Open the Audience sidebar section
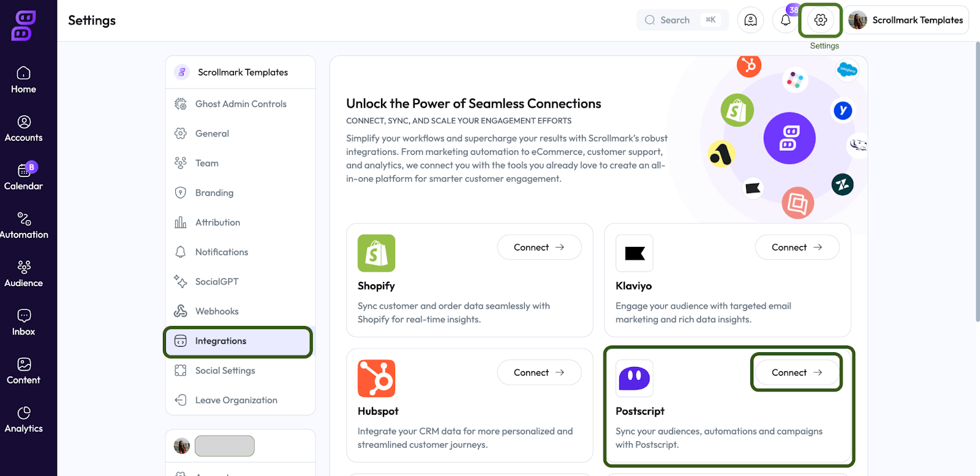 [x=24, y=274]
